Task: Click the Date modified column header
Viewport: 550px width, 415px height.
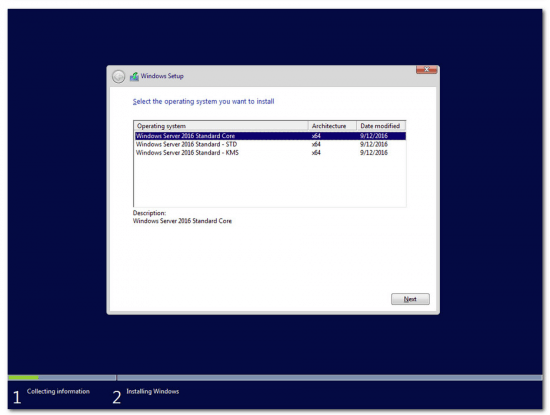Action: coord(381,126)
